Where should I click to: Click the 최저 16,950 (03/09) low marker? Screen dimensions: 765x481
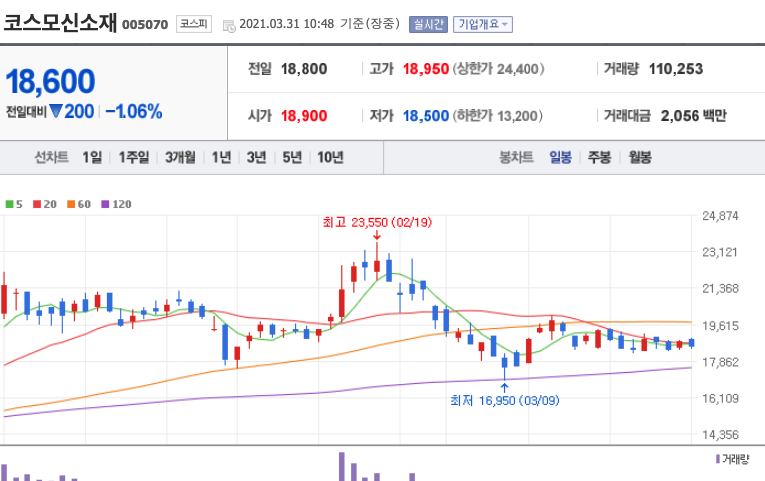504,401
